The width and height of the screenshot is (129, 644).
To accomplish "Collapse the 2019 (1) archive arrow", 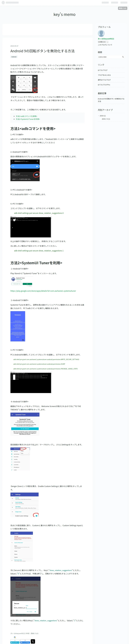I will pos(98,116).
